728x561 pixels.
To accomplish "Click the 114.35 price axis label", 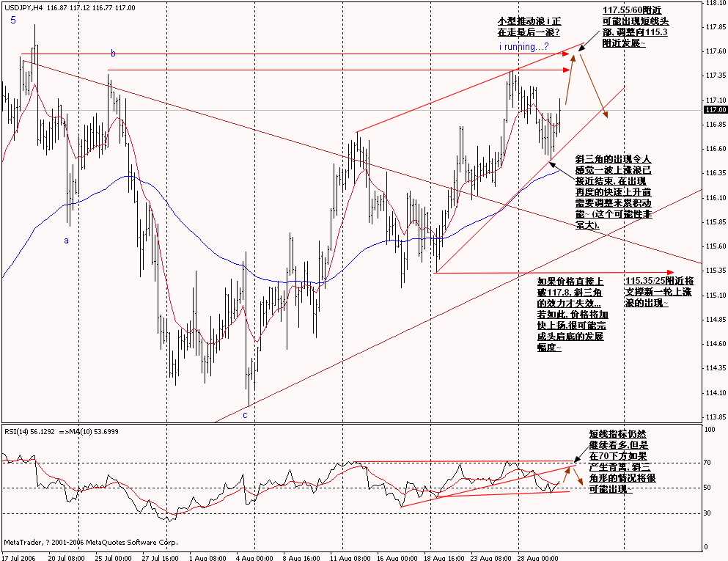I will [x=716, y=368].
